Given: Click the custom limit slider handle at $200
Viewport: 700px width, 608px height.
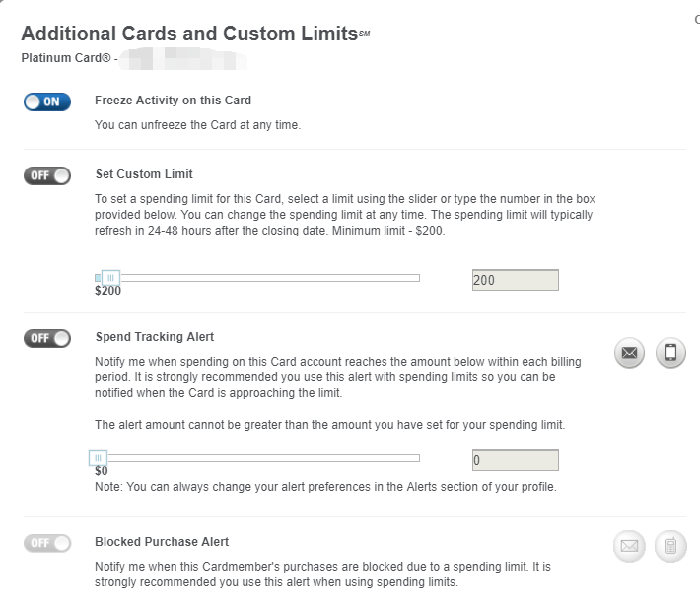Looking at the screenshot, I should 111,278.
